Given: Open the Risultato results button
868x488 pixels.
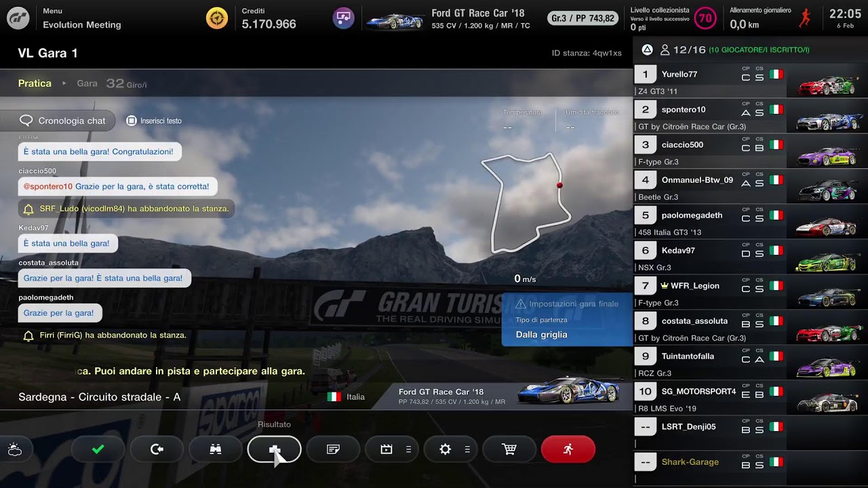Looking at the screenshot, I should (x=275, y=449).
